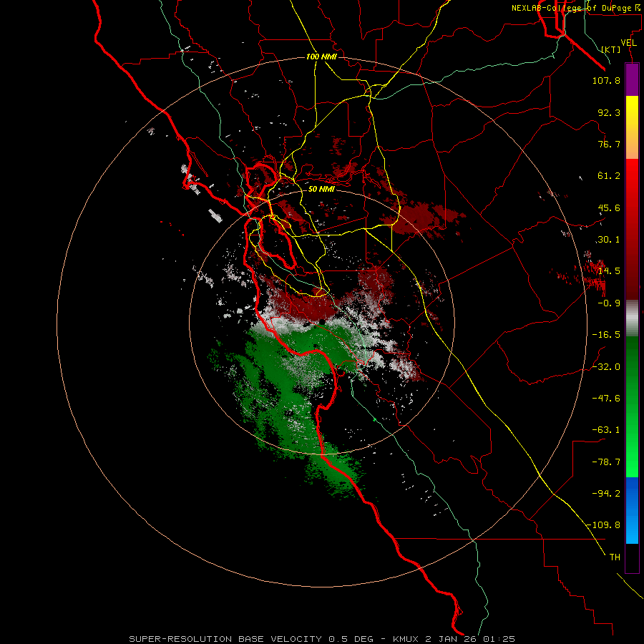The width and height of the screenshot is (644, 644).
Task: Click the 14.5 legend value
Action: 609,271
